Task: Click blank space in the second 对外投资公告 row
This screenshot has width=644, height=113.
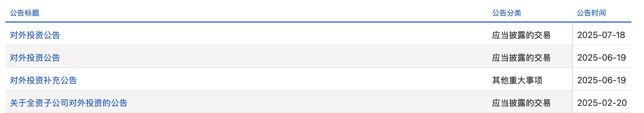Action: point(275,58)
